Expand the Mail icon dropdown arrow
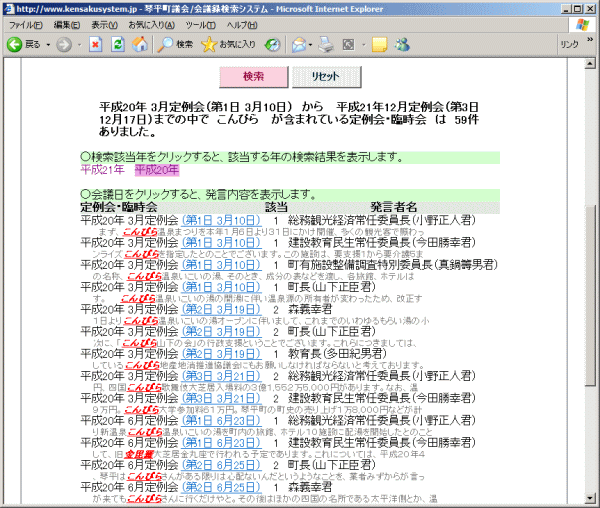Screen dimensions: 600x508 (310, 45)
